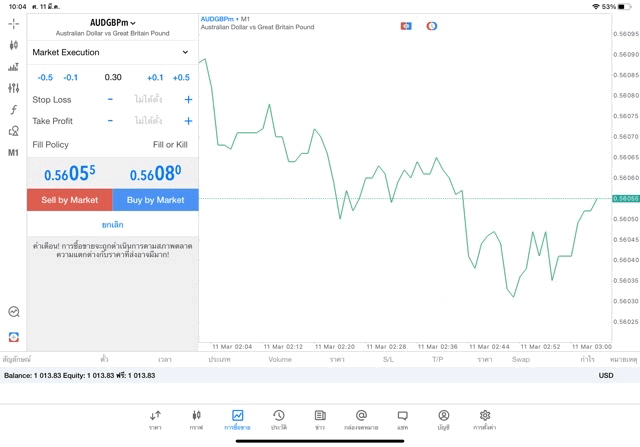Tap the 0.30 volume input field
640x447 pixels.
pyautogui.click(x=112, y=77)
